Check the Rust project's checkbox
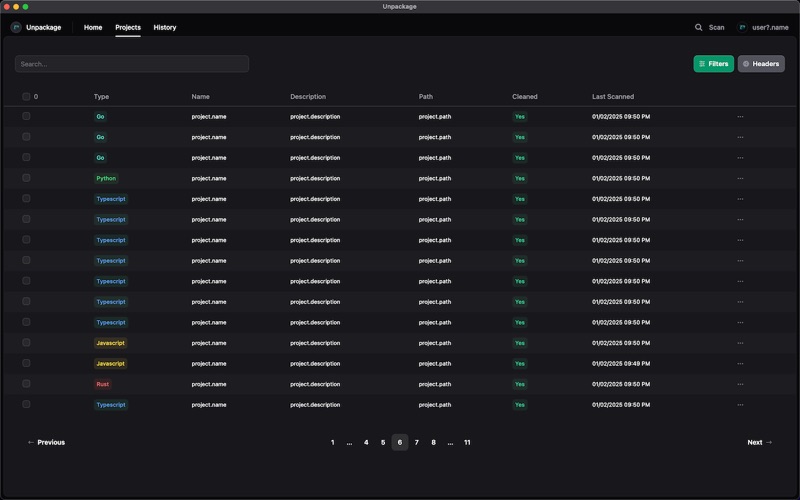The height and width of the screenshot is (500, 800). [26, 384]
